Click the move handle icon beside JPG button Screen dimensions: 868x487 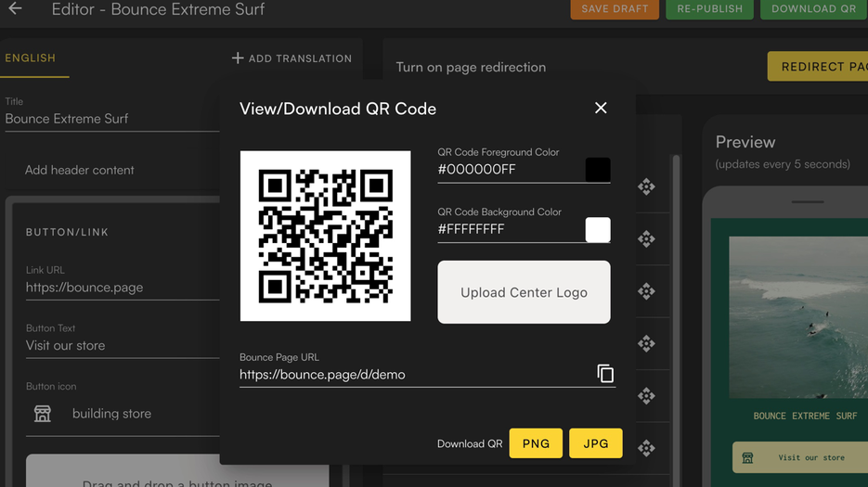pos(646,448)
